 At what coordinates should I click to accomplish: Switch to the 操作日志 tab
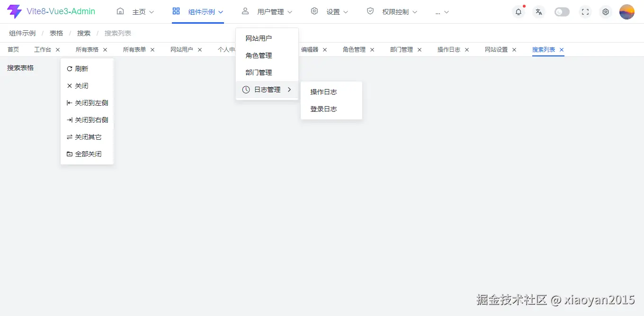click(x=449, y=49)
